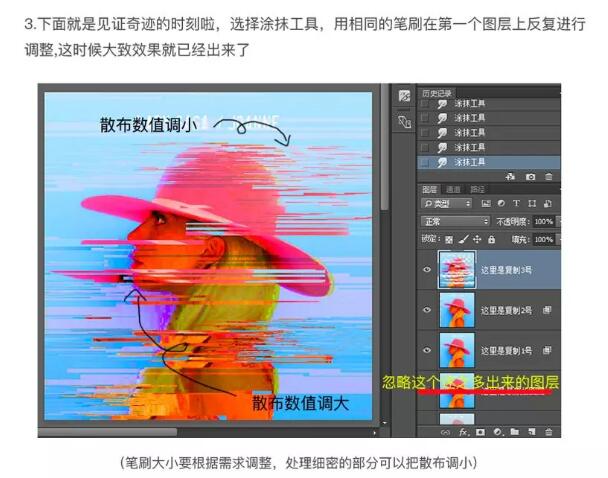Lock image pixels brush icon
This screenshot has width=608, height=478.
tap(463, 240)
